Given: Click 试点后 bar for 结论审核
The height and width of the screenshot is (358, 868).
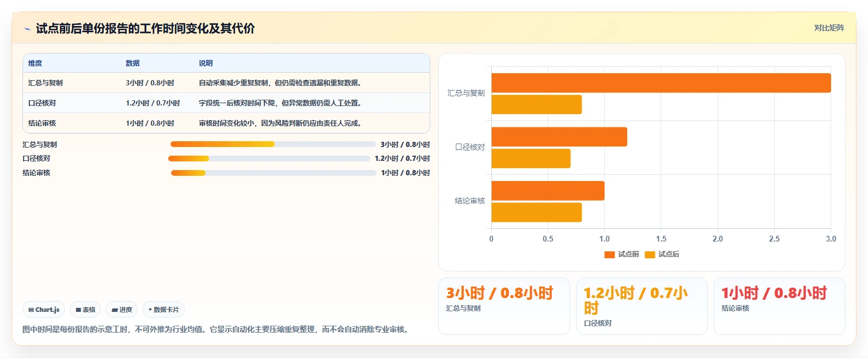Looking at the screenshot, I should [x=536, y=212].
